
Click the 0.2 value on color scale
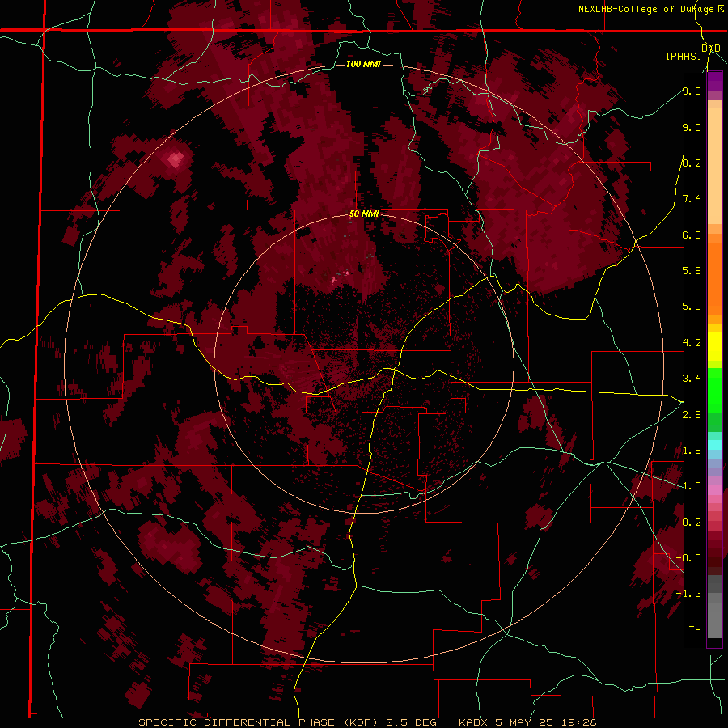click(x=692, y=522)
